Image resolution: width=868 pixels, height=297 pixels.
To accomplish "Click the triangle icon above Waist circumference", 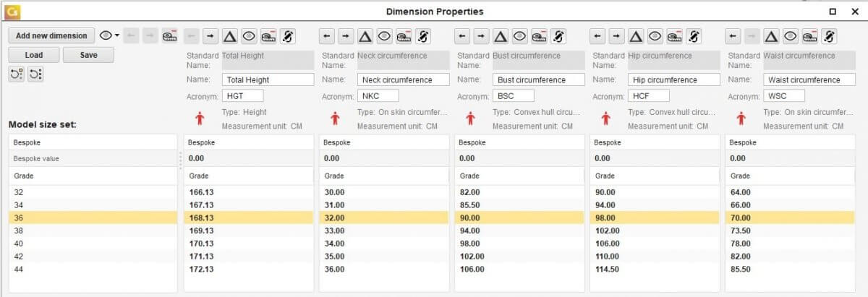I will (x=772, y=35).
